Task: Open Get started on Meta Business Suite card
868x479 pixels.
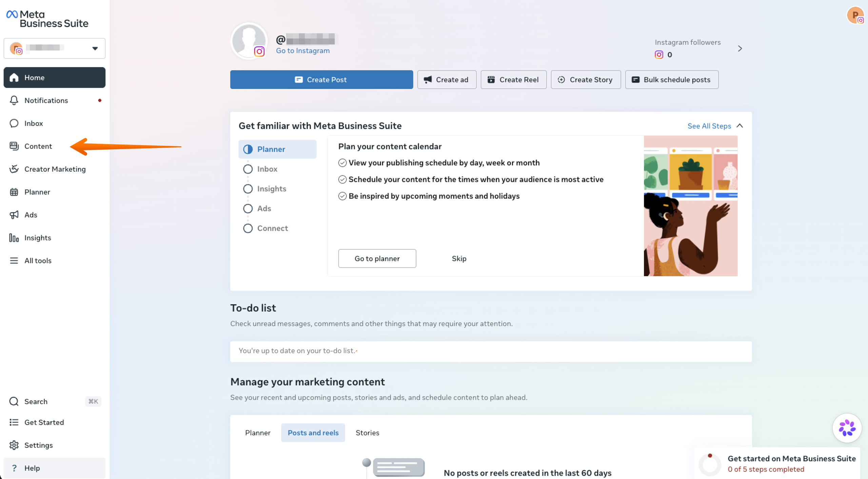Action: 777,463
